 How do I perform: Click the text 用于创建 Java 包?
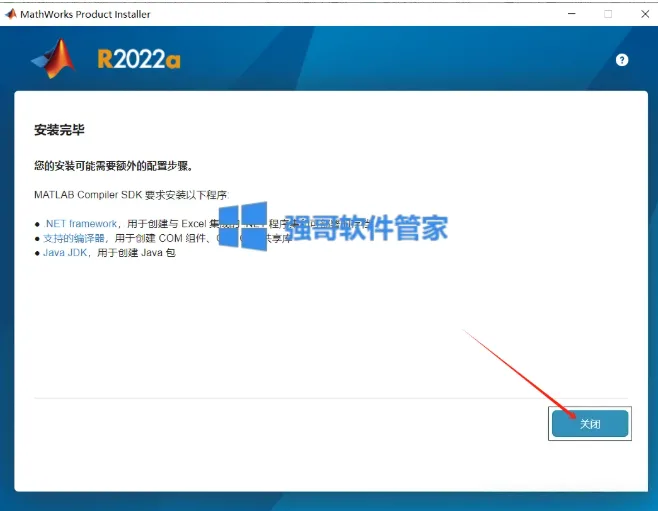click(x=136, y=253)
